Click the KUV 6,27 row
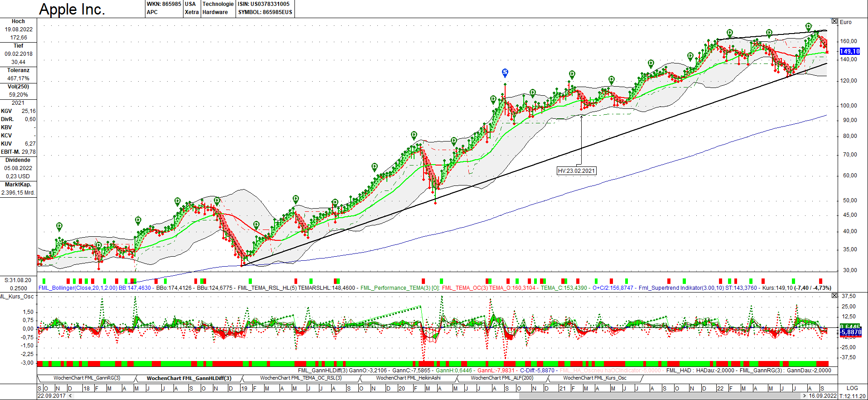 (18, 144)
